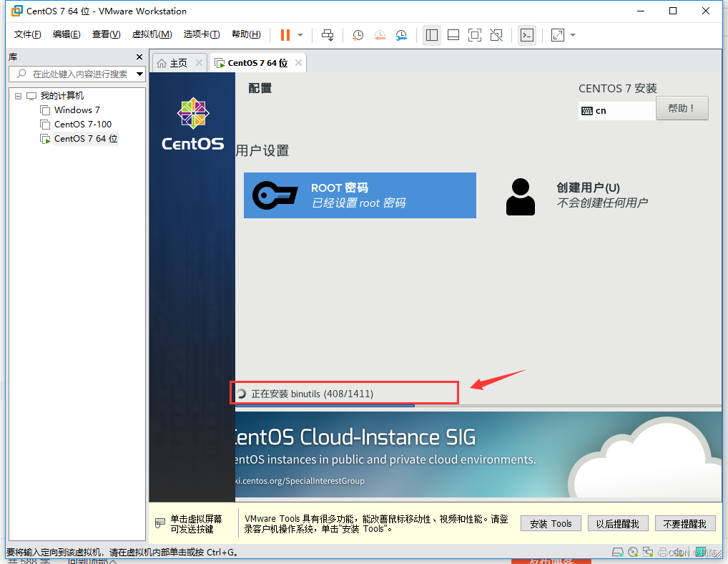The image size is (728, 564).
Task: Toggle the library sidebar view icon
Action: (432, 35)
